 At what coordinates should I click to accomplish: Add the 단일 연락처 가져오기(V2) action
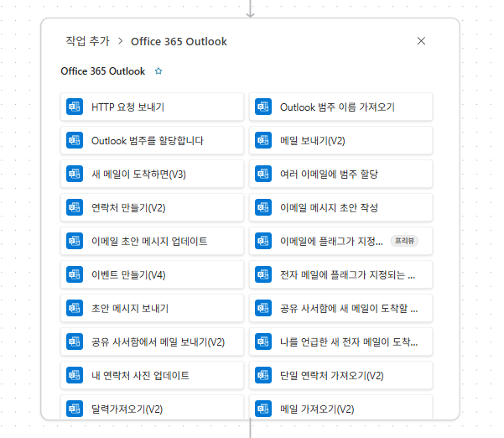click(340, 375)
